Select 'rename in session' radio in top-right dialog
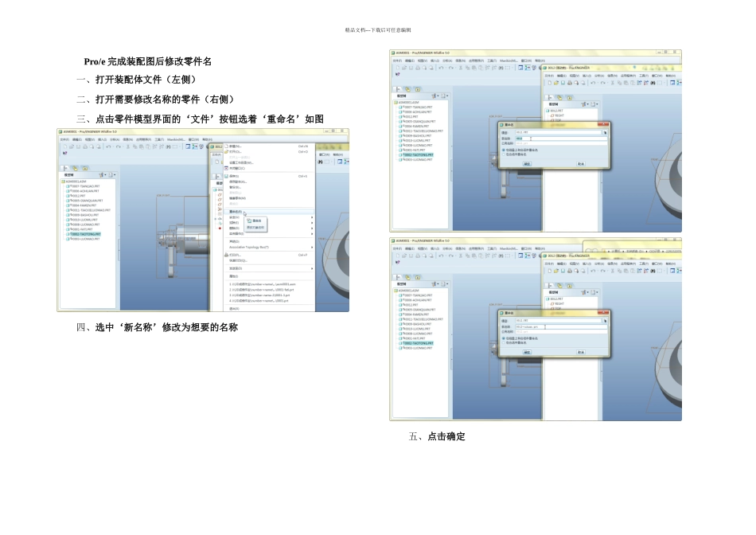The height and width of the screenshot is (535, 756). 504,154
